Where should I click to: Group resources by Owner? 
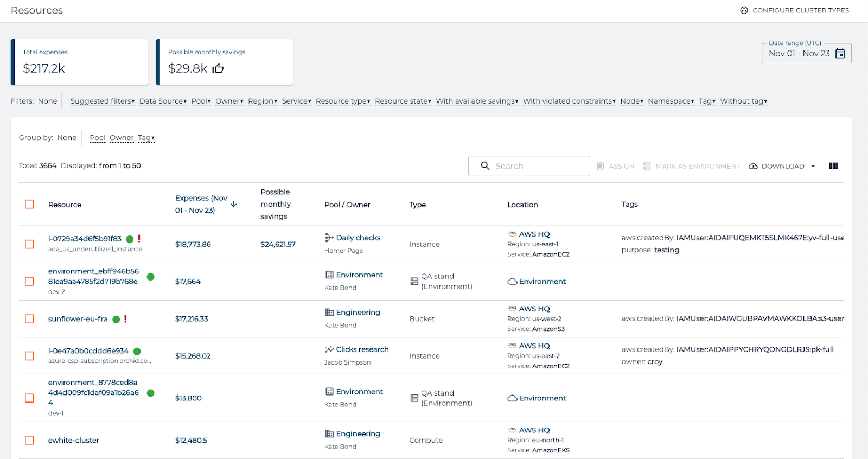tap(122, 138)
